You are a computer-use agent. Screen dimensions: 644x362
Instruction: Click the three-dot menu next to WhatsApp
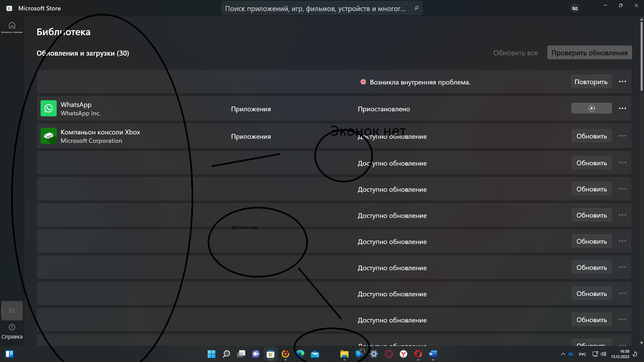pos(622,108)
